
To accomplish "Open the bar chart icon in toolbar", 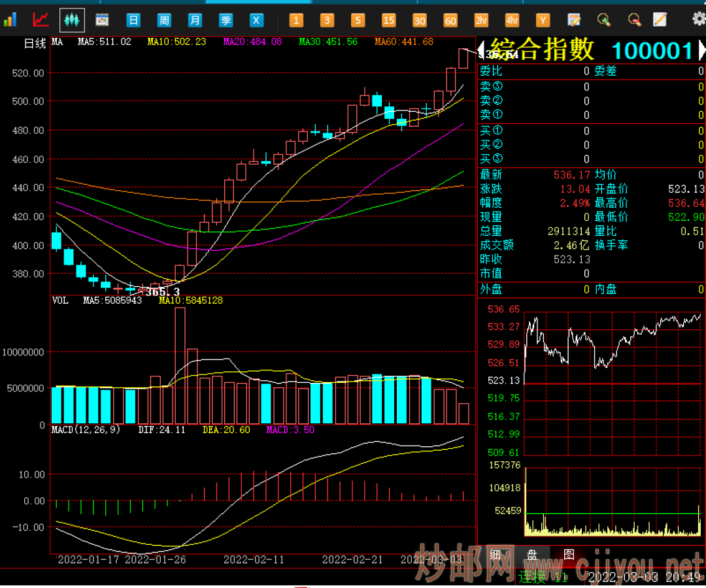I will point(10,20).
